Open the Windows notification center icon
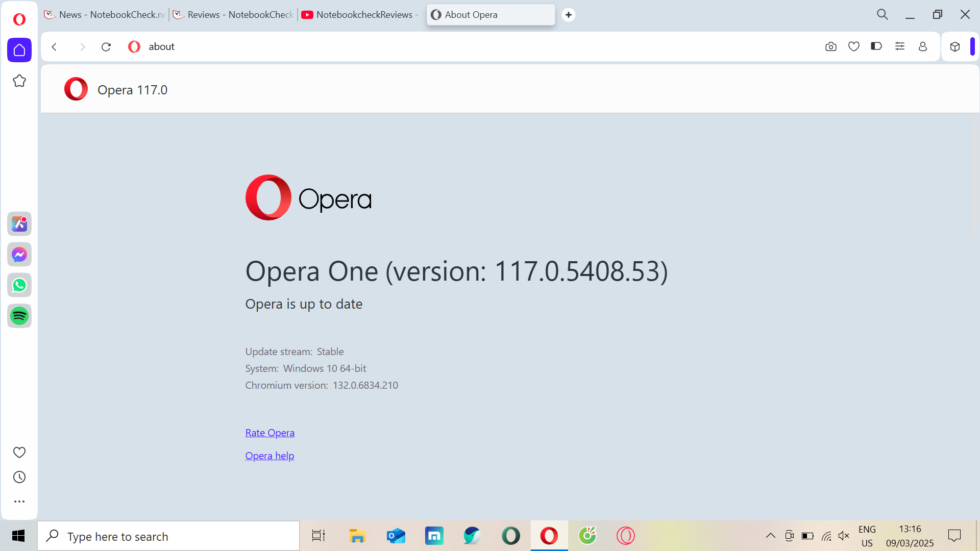This screenshot has width=980, height=551. 954,536
